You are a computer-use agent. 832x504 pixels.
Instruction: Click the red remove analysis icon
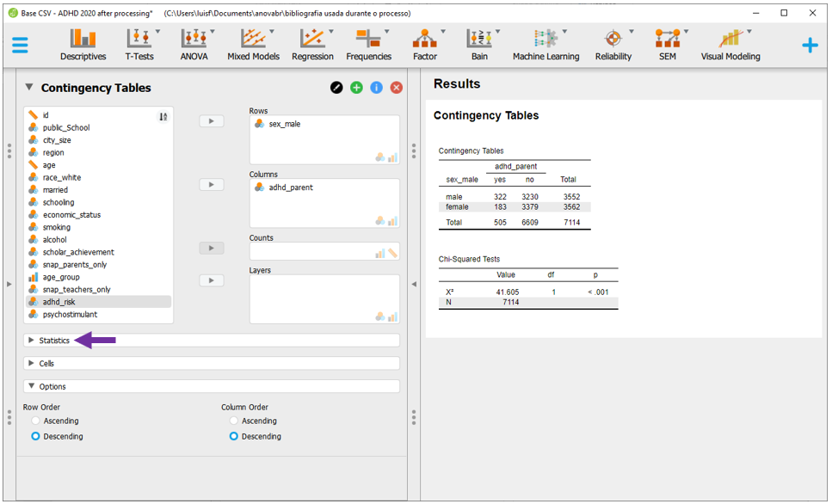click(x=397, y=88)
